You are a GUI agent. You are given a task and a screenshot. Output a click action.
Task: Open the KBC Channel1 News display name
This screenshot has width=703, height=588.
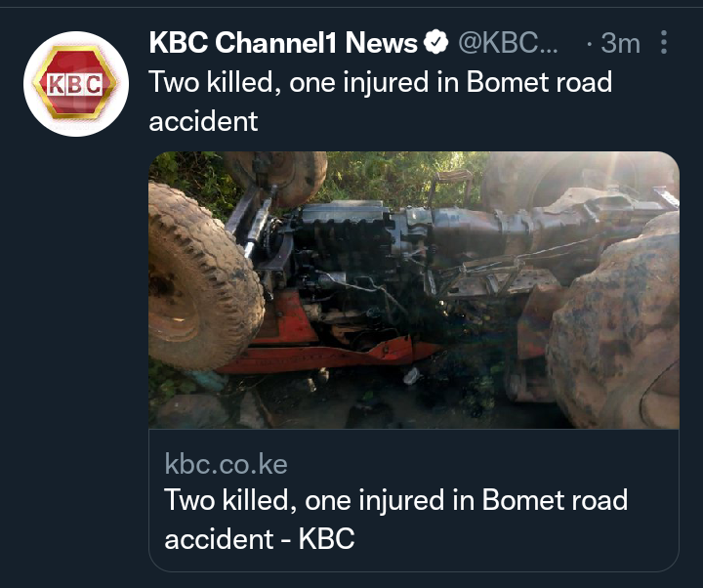283,43
